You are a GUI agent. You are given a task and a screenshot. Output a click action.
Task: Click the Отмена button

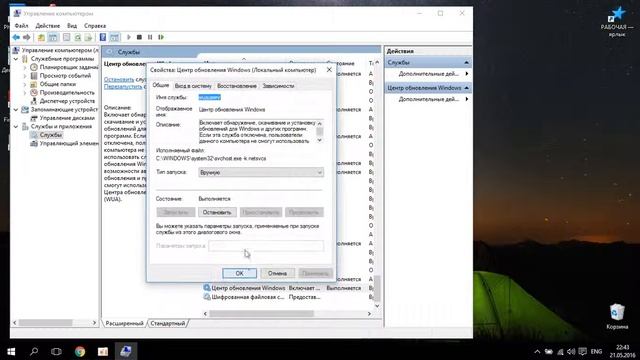(x=277, y=273)
